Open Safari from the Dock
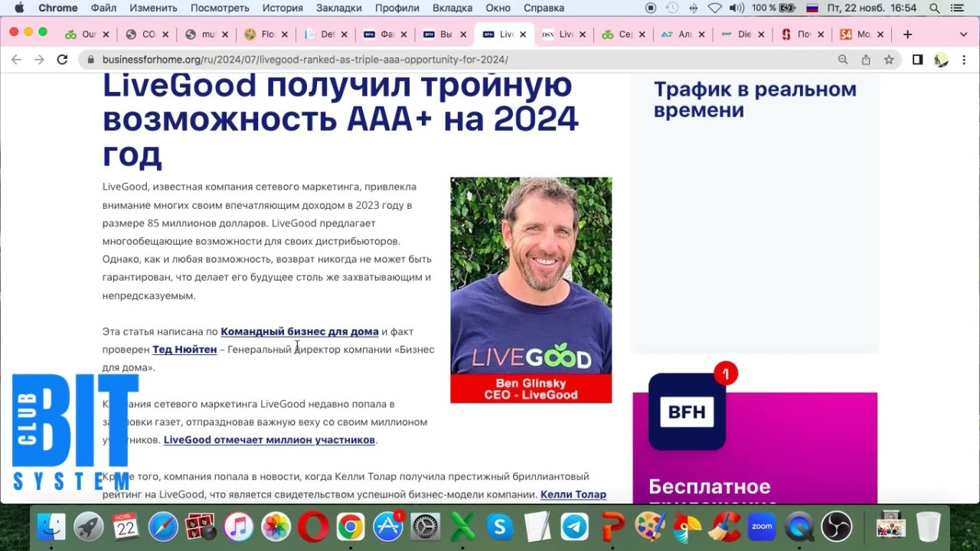This screenshot has height=551, width=980. pyautogui.click(x=163, y=527)
